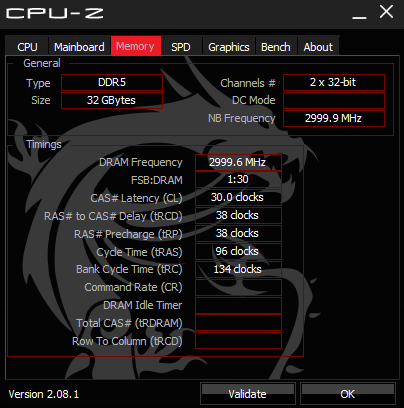Screen dimensions: 404x408
Task: Select the tRAS 96 clocks field
Action: coord(238,251)
